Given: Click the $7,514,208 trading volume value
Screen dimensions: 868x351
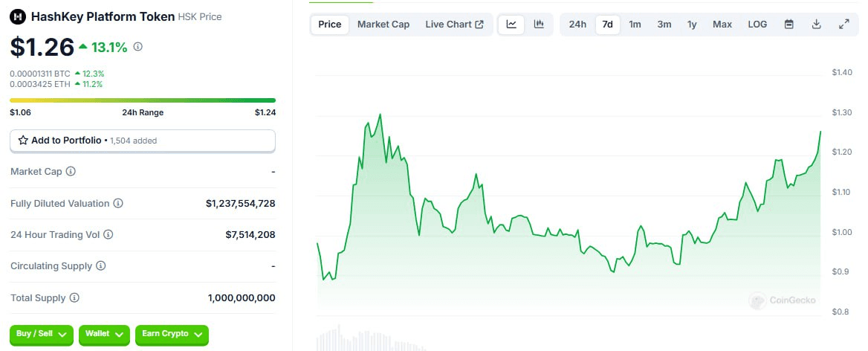Looking at the screenshot, I should click(x=250, y=235).
